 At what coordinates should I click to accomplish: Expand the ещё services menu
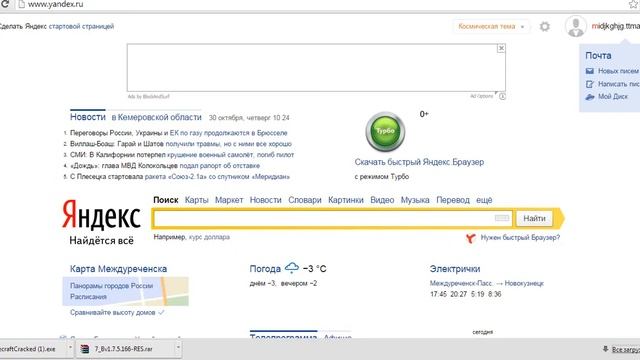[x=484, y=200]
